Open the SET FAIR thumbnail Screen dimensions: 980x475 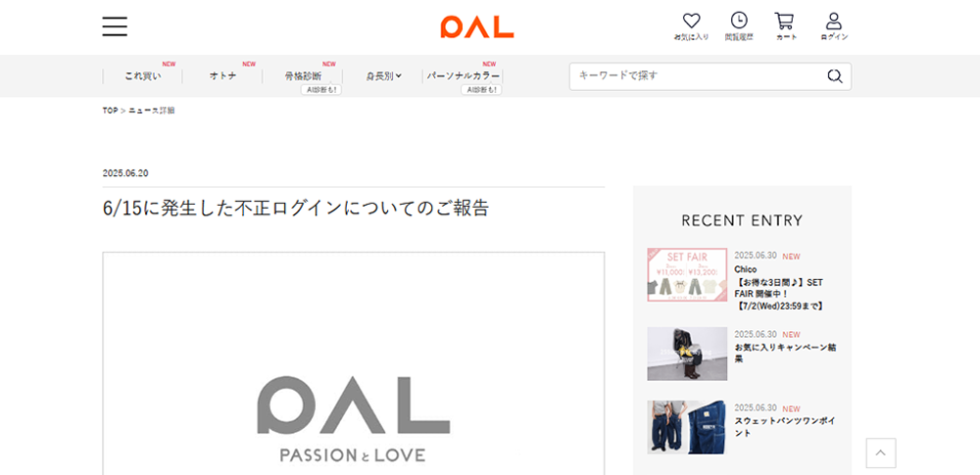(x=687, y=275)
